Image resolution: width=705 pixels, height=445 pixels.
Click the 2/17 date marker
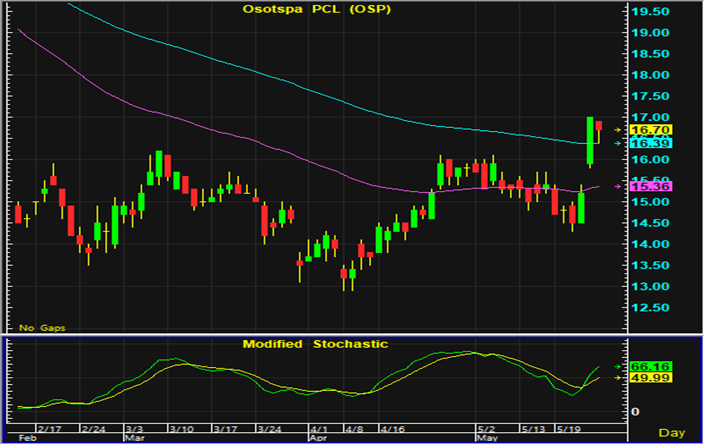click(x=49, y=429)
